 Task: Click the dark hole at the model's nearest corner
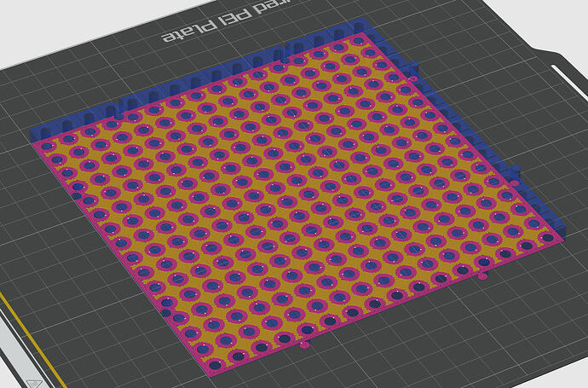tap(215, 365)
